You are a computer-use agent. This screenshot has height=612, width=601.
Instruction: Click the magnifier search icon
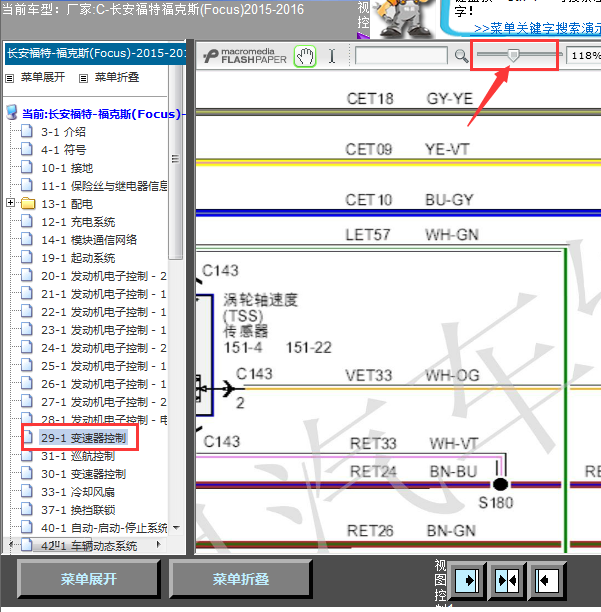[x=461, y=56]
